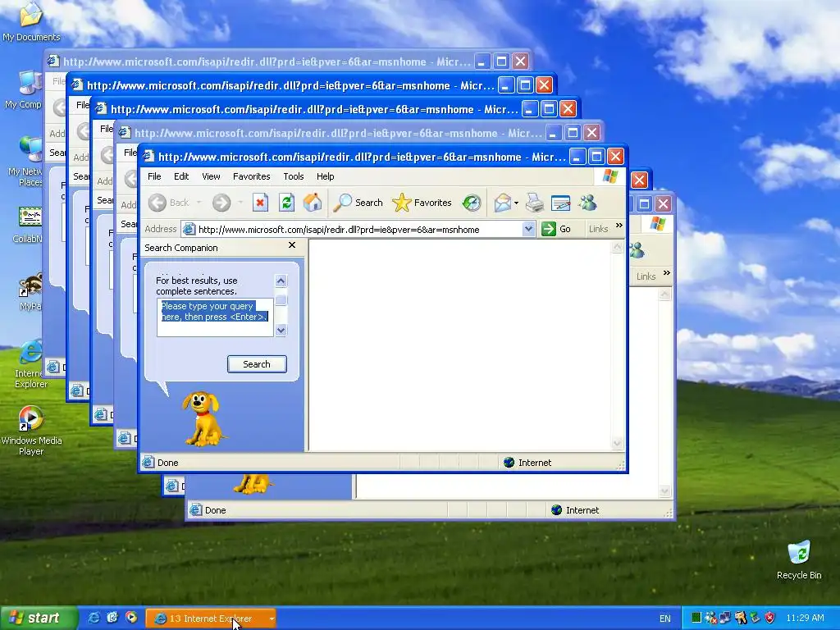Click Search Companion scroll down arrow

(281, 330)
